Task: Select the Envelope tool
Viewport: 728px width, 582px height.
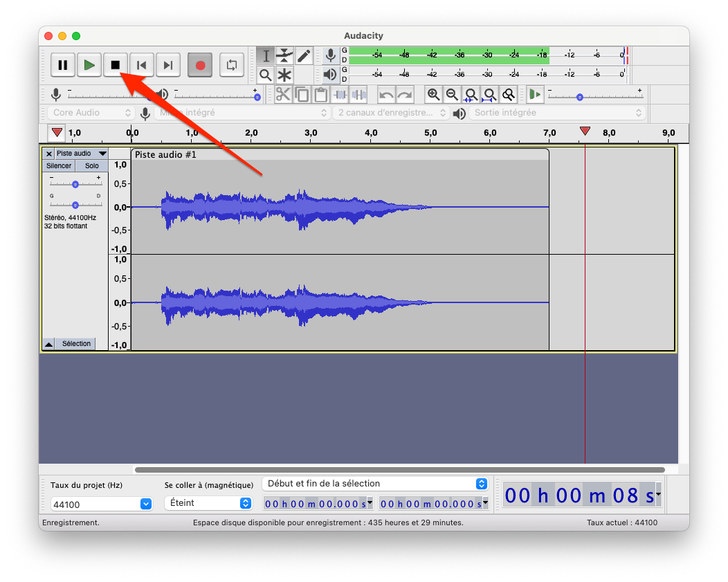Action: coord(284,55)
